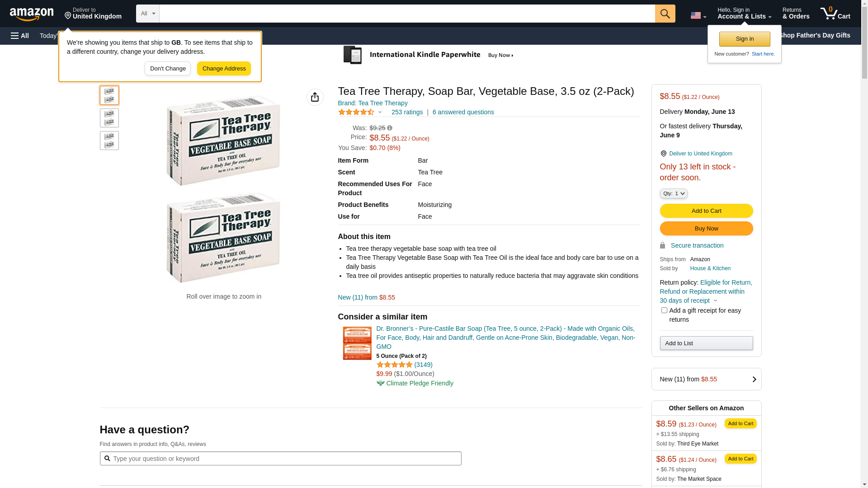Select the second product thumbnail
Image resolution: width=868 pixels, height=488 pixels.
(109, 118)
